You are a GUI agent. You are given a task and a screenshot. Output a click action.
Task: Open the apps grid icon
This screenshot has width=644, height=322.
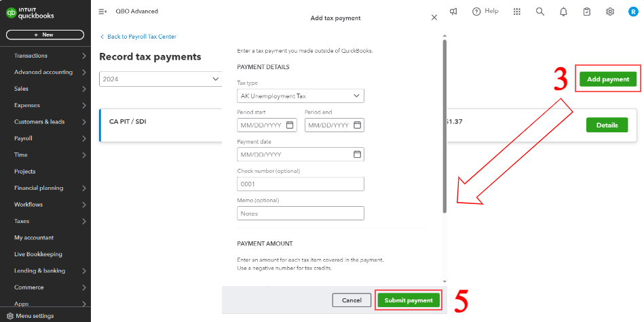coord(517,12)
